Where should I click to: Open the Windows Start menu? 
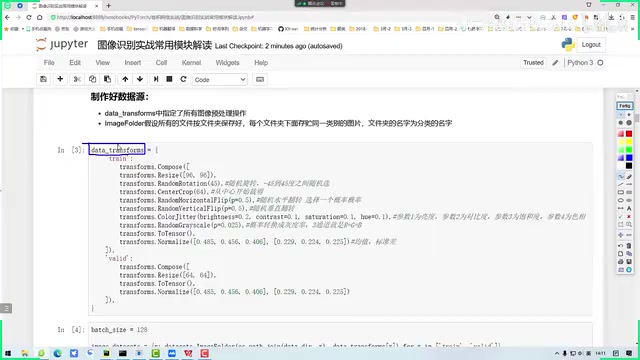click(8, 353)
